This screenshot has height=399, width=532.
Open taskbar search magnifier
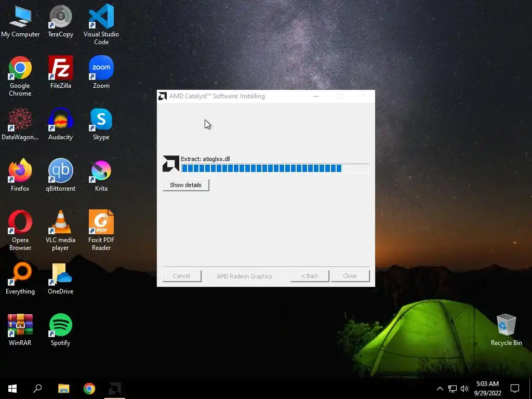[x=37, y=389]
